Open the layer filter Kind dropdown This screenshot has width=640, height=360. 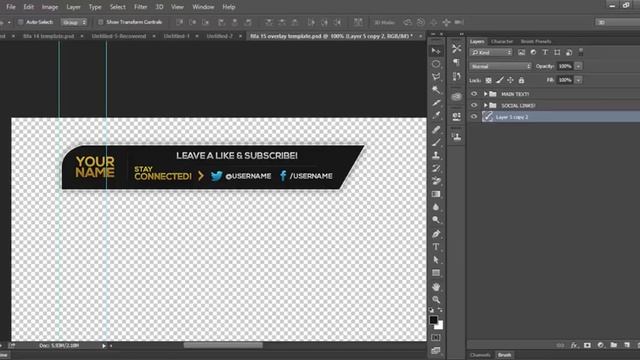tap(491, 52)
